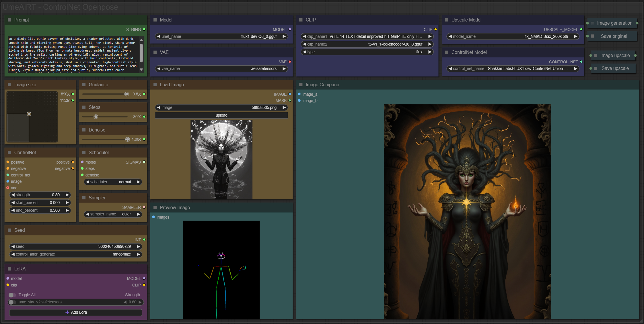The height and width of the screenshot is (324, 644).
Task: Click right arrow on unet_name selector
Action: click(x=284, y=36)
